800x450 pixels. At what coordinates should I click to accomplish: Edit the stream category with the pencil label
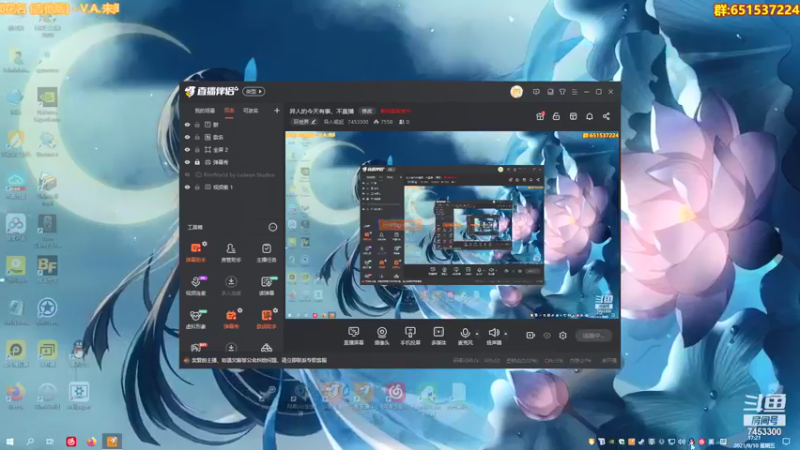305,122
